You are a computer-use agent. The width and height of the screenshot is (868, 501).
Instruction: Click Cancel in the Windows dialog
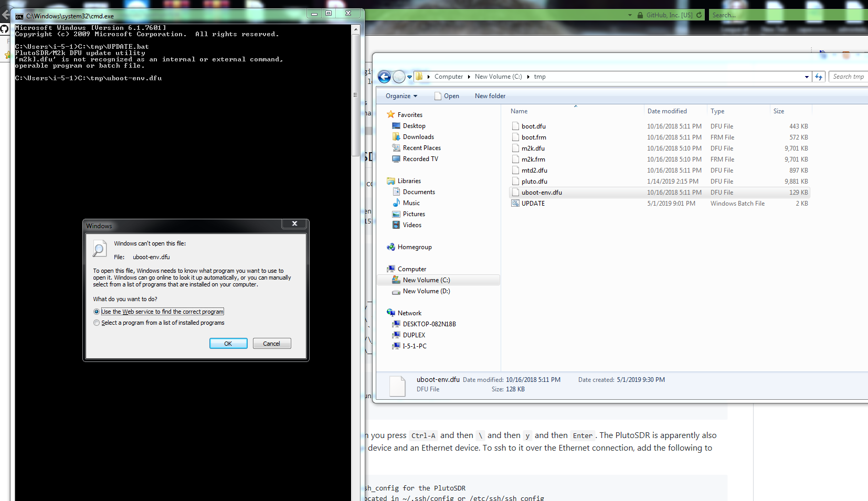coord(271,344)
